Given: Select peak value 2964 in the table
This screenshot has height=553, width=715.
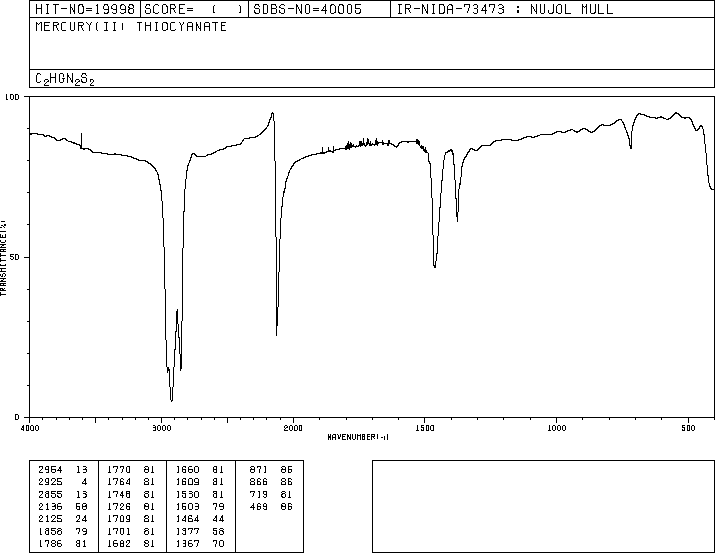Looking at the screenshot, I should 50,470.
